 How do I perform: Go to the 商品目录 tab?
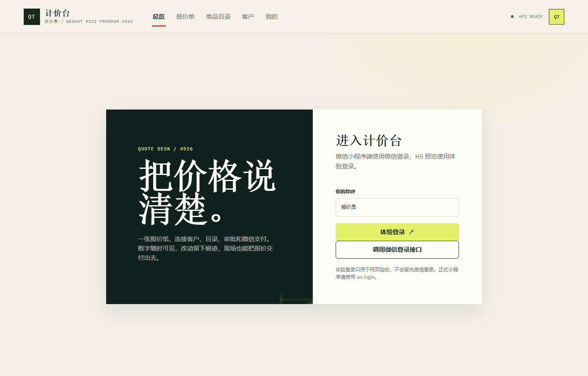pyautogui.click(x=218, y=17)
